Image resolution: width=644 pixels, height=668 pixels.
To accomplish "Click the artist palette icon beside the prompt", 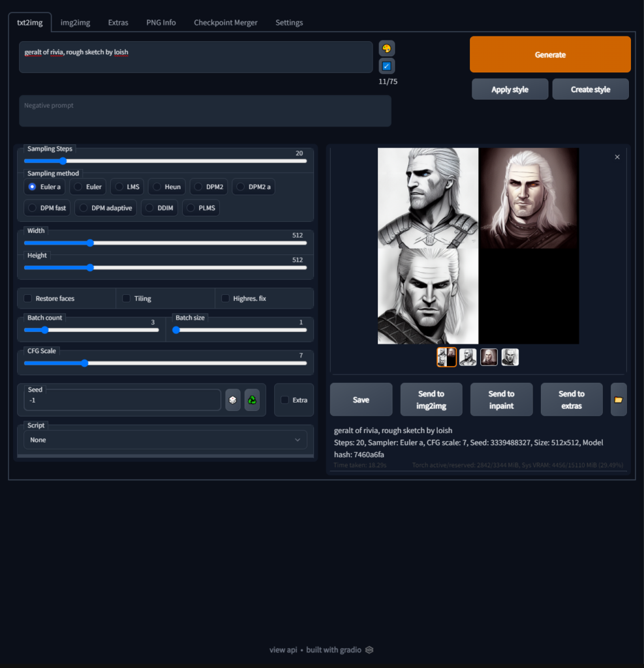I will [x=386, y=48].
